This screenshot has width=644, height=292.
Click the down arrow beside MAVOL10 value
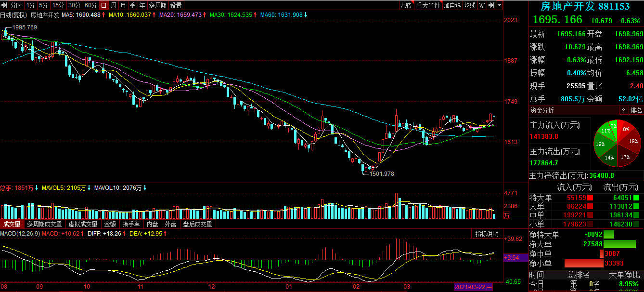click(144, 188)
